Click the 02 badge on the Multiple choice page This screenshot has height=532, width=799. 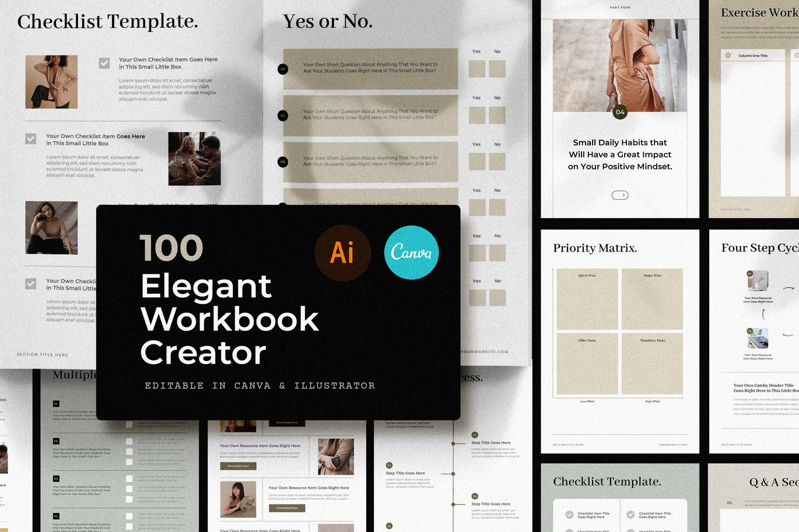(56, 441)
